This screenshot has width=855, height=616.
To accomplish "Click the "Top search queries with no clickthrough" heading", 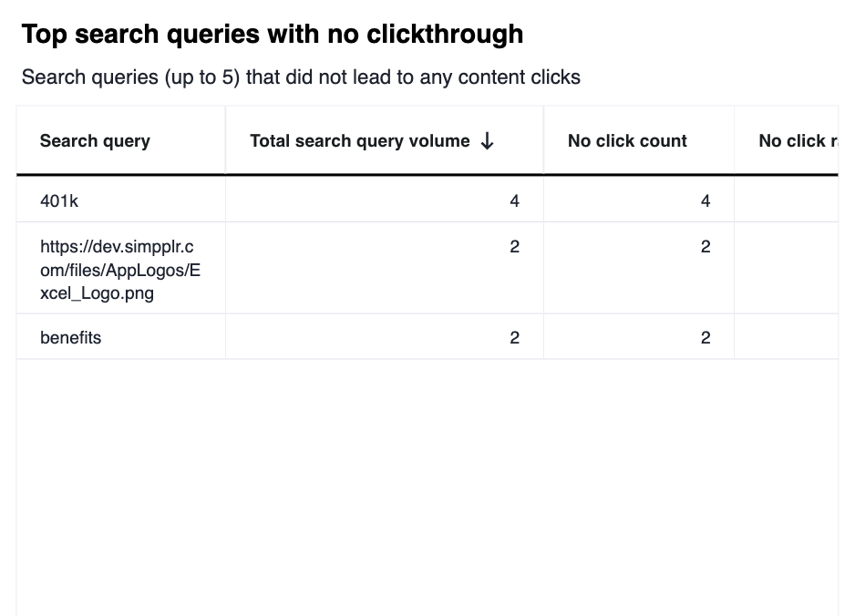I will (272, 35).
